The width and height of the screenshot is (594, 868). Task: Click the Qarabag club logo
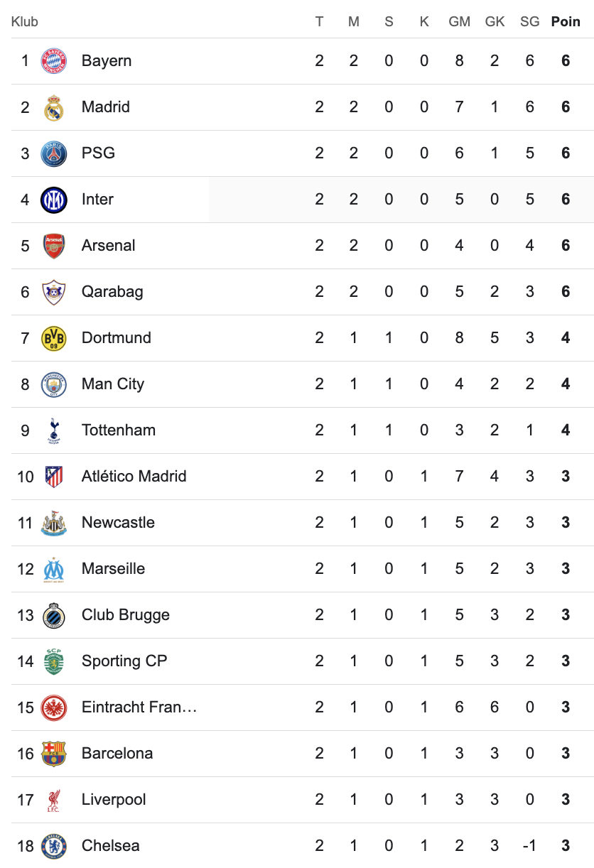click(x=53, y=292)
